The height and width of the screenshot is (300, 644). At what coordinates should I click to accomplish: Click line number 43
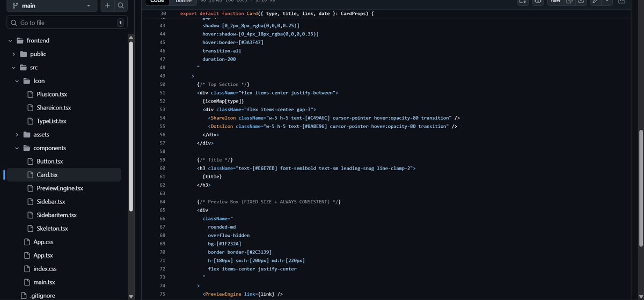pyautogui.click(x=163, y=26)
